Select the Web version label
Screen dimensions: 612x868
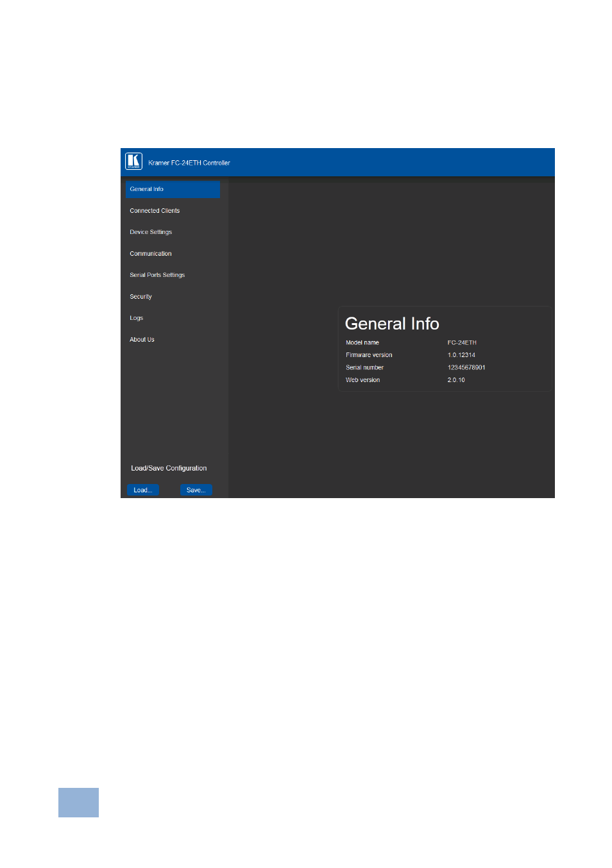[x=362, y=380]
